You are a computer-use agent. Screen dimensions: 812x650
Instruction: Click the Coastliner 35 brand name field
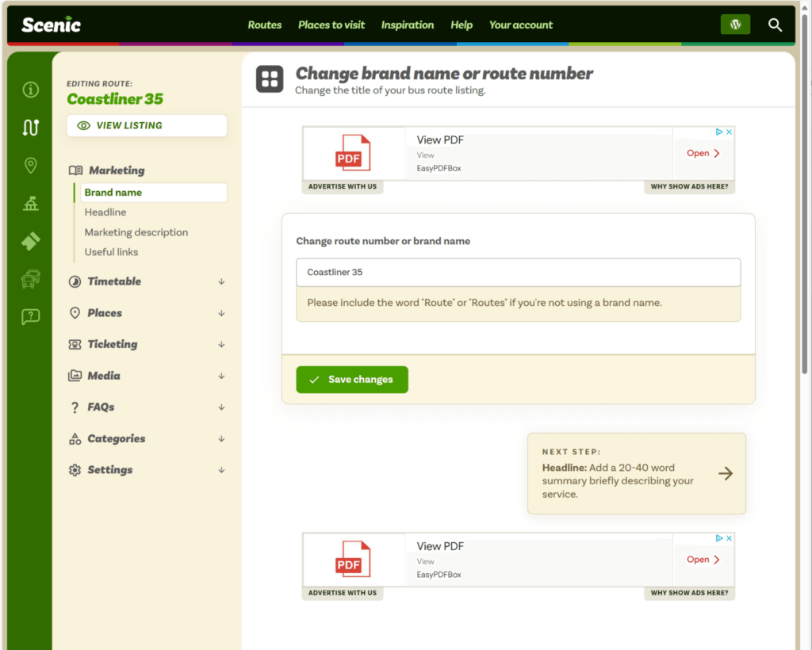519,272
